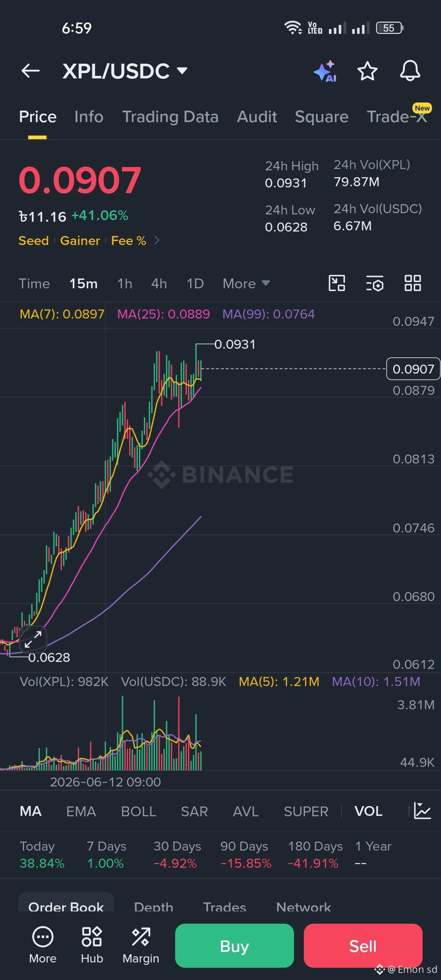
Task: Select the Time chart interval
Action: tap(34, 283)
